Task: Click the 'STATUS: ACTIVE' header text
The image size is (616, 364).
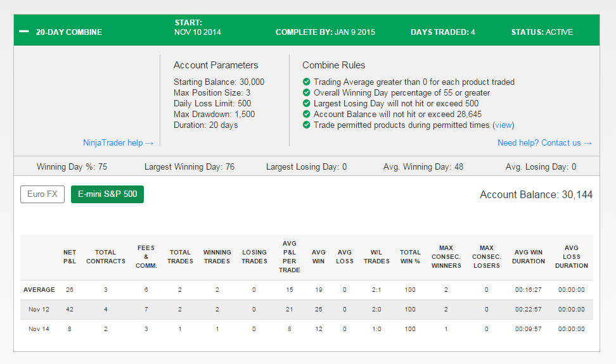Action: click(542, 32)
